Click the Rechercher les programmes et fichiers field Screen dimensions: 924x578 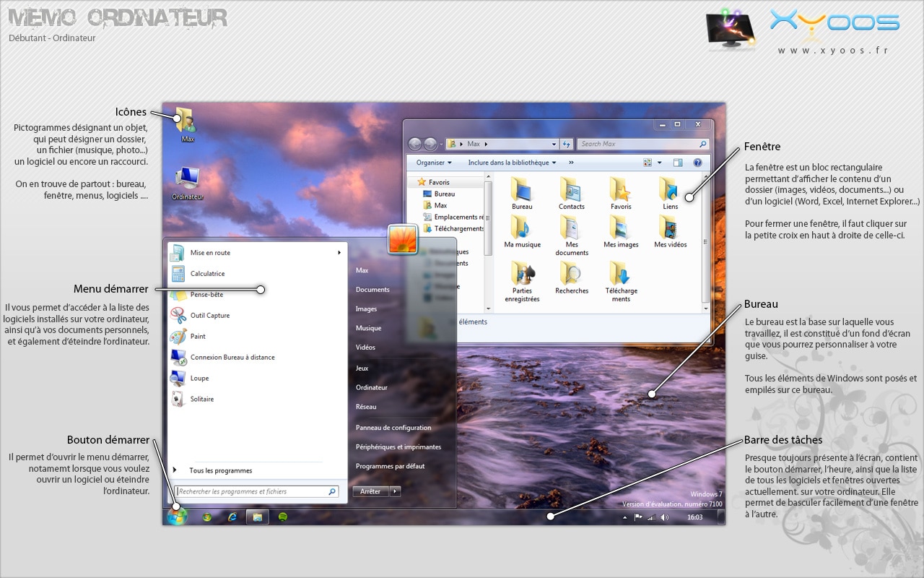251,492
